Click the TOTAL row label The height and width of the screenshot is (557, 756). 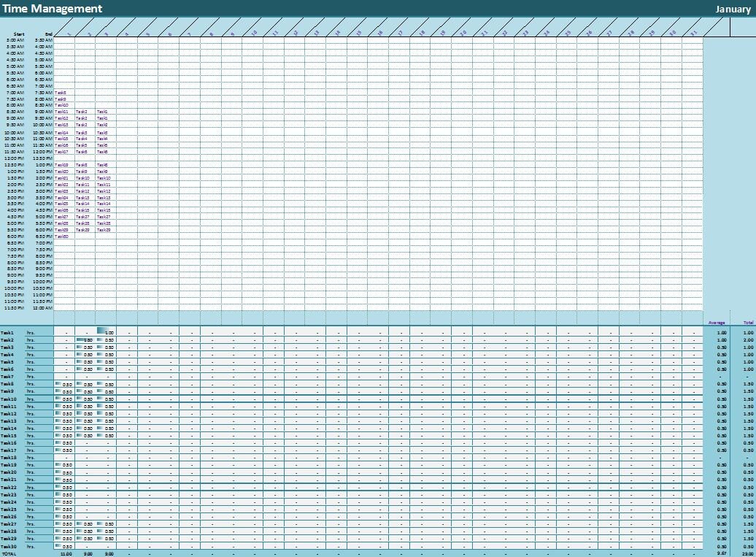tap(9, 553)
